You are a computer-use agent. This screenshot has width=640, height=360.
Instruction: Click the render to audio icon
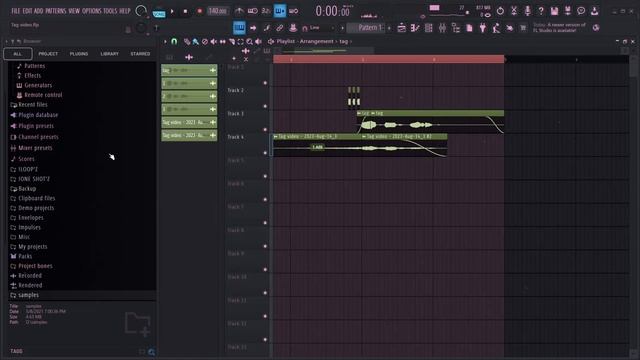(x=568, y=11)
